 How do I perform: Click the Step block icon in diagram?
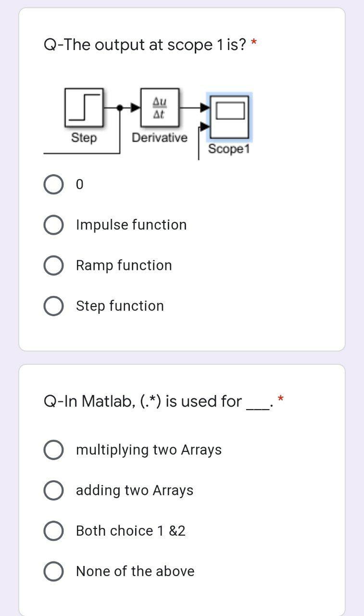pos(84,105)
